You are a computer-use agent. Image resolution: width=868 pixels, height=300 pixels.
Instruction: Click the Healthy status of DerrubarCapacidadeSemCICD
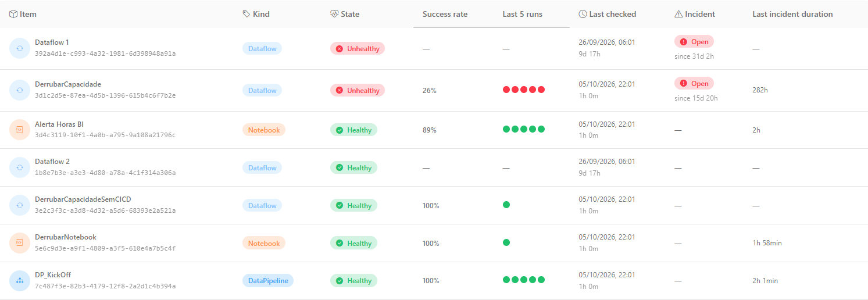coord(353,205)
